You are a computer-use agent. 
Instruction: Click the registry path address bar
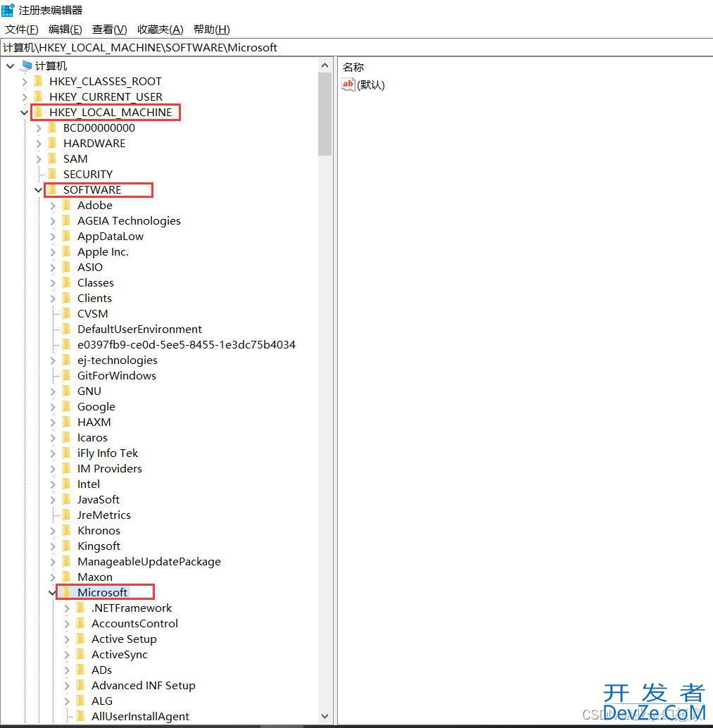click(356, 47)
